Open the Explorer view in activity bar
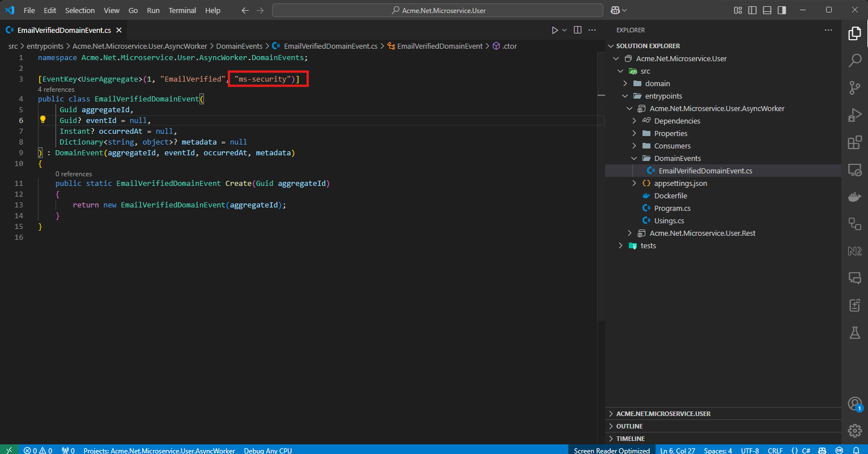Screen dimensions: 868x454 (854, 33)
